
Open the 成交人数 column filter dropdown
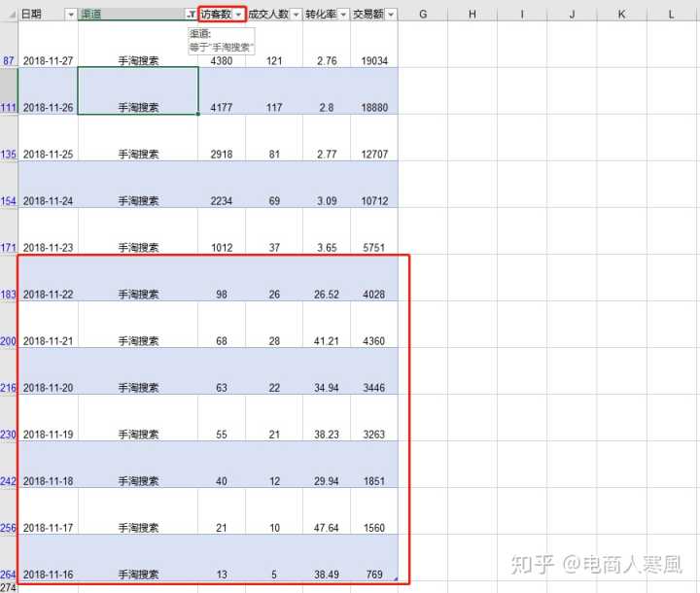point(296,15)
